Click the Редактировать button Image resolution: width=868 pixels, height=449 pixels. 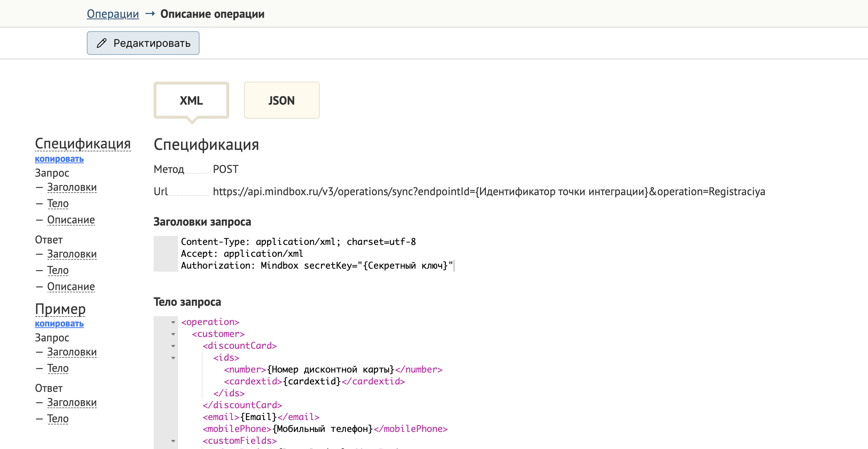(x=143, y=43)
